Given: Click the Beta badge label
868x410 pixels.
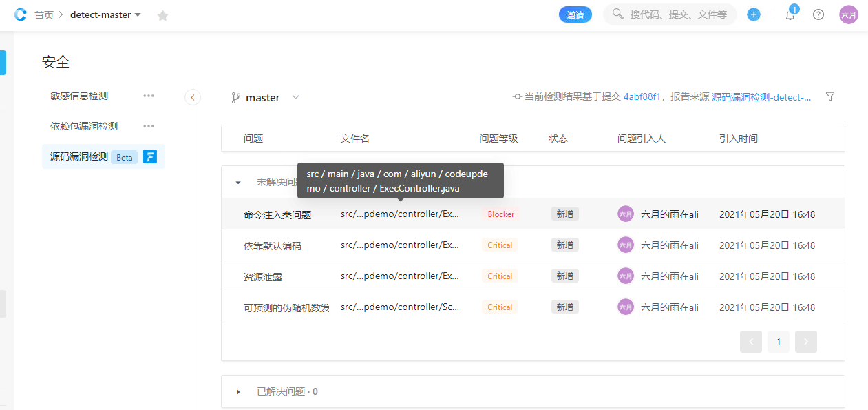Looking at the screenshot, I should tap(125, 157).
